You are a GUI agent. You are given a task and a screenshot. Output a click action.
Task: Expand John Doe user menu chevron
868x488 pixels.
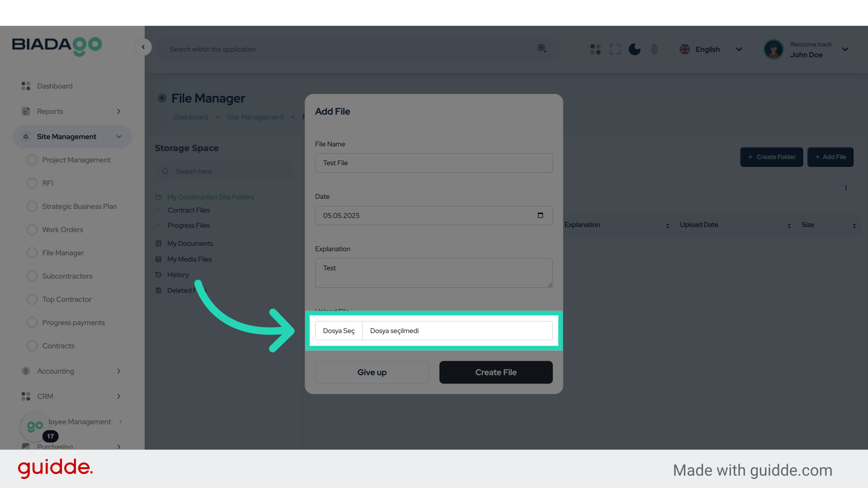[x=845, y=49]
